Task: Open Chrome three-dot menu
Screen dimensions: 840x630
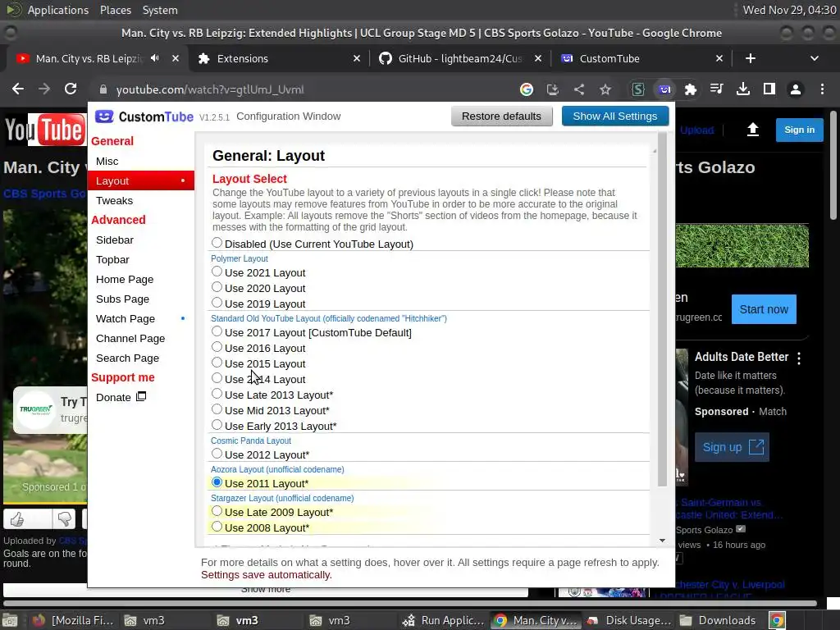Action: [822, 89]
